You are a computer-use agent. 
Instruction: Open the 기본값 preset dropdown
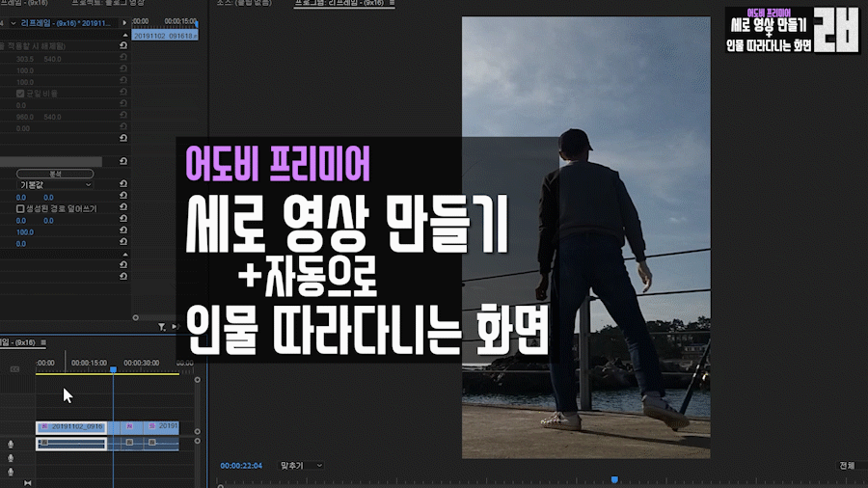(55, 185)
